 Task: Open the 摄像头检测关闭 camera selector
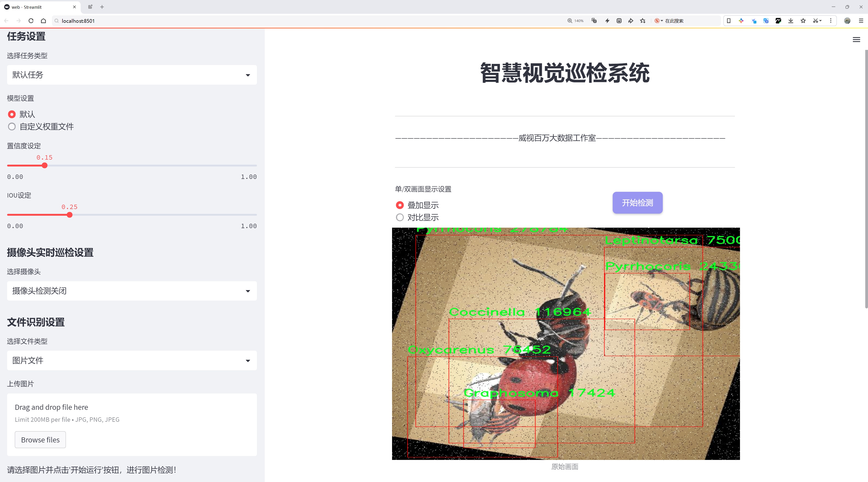click(132, 291)
